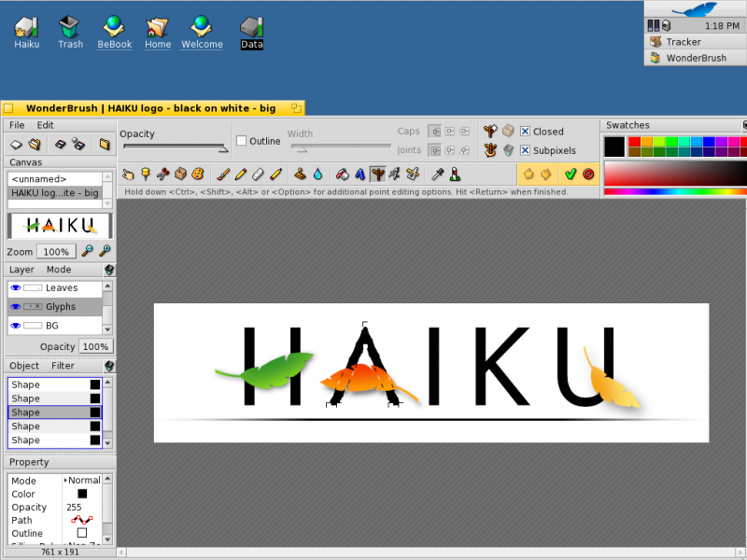Select the Brush tool in toolbar

coord(222,175)
